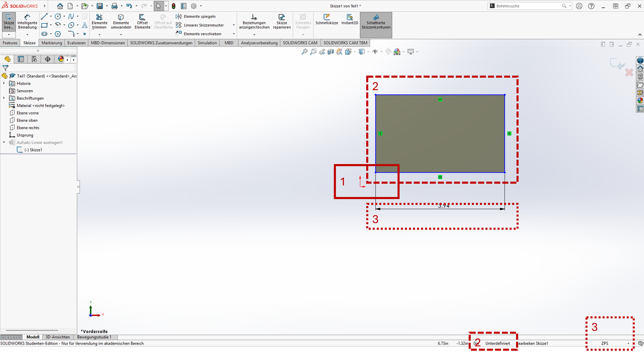644x357 pixels.
Task: Open the Evaluieren ribbon tab
Action: click(x=76, y=43)
